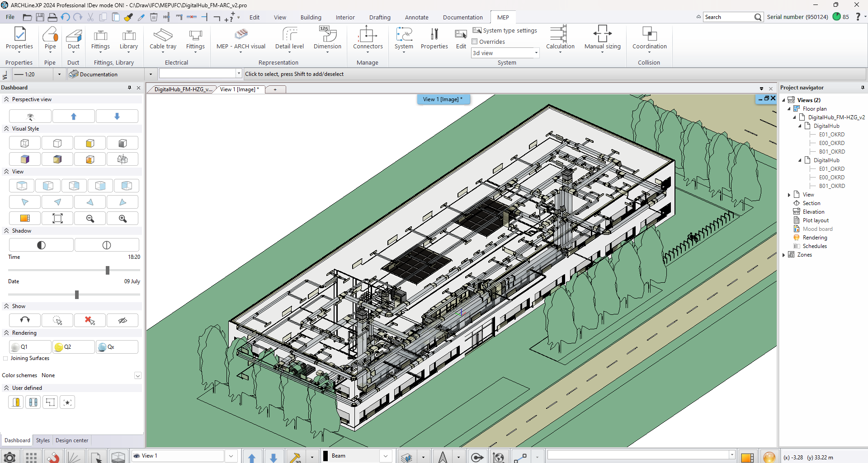Expand the Color schemes dropdown
This screenshot has width=868, height=463.
[x=138, y=375]
